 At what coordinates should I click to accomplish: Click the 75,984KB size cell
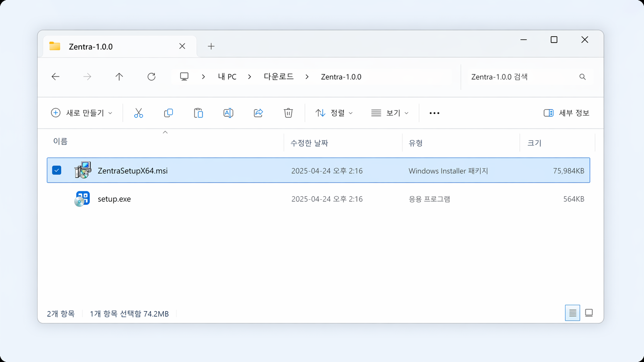tap(569, 171)
